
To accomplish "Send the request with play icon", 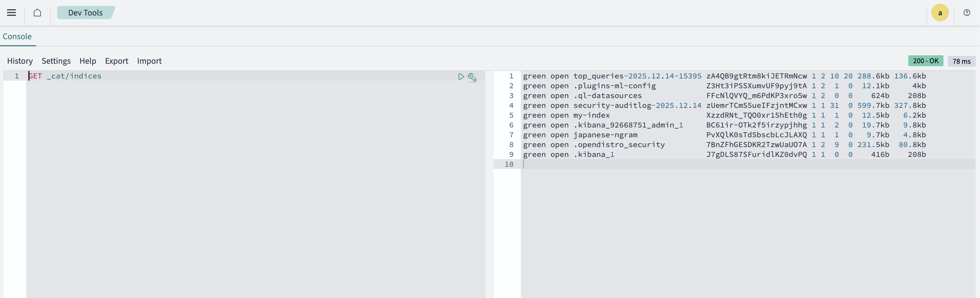I will (461, 77).
